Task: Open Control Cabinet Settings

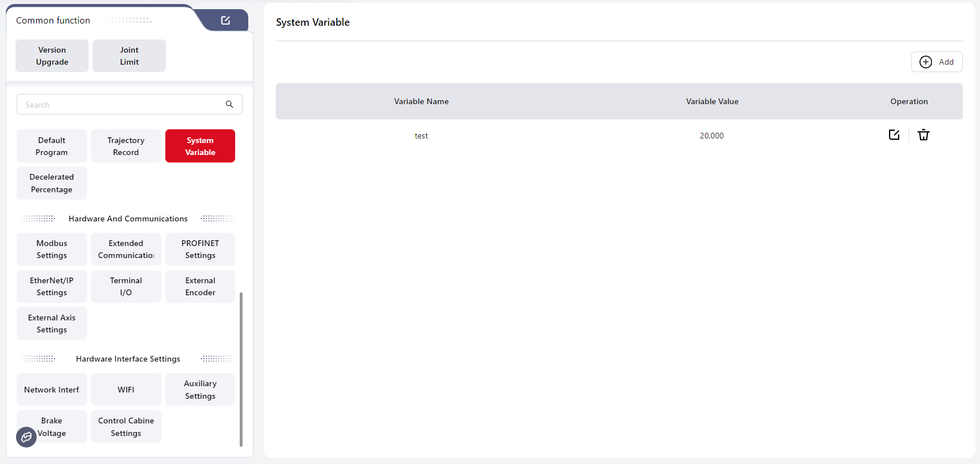Action: (126, 427)
